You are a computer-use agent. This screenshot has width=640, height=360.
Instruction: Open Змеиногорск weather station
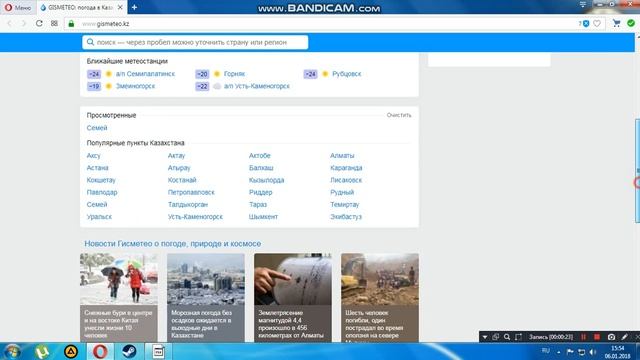[136, 86]
